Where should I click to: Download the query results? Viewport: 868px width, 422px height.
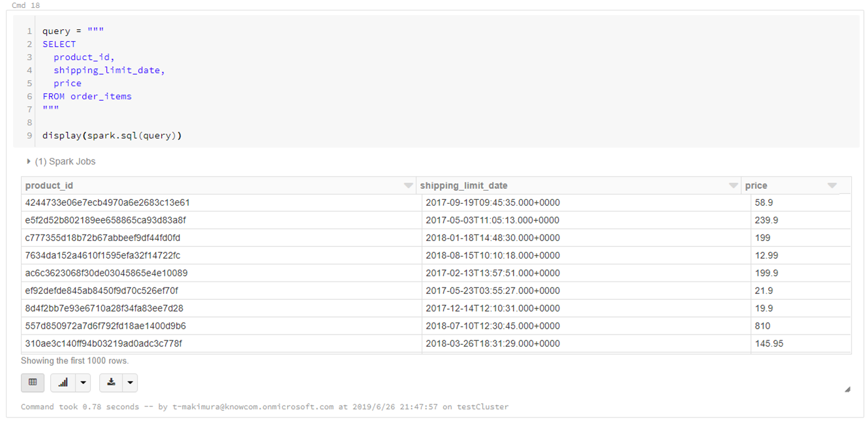click(111, 383)
